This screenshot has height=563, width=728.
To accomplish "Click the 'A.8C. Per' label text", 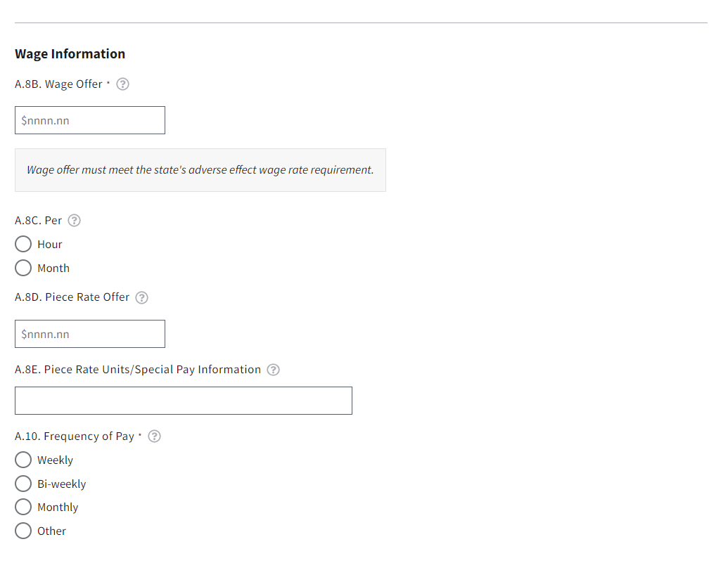I will [38, 221].
